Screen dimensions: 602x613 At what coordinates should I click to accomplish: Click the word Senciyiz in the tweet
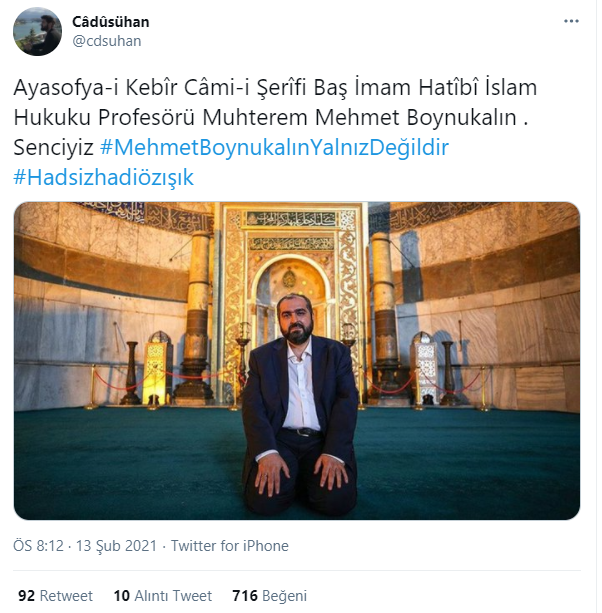(54, 148)
